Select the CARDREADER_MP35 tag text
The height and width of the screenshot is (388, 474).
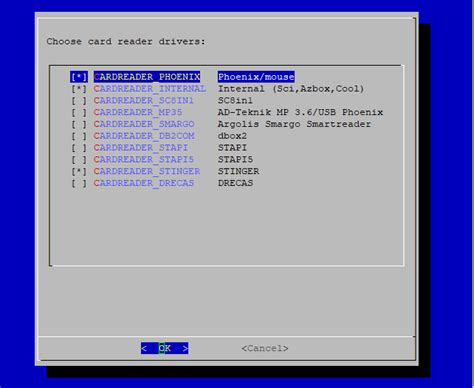click(138, 112)
